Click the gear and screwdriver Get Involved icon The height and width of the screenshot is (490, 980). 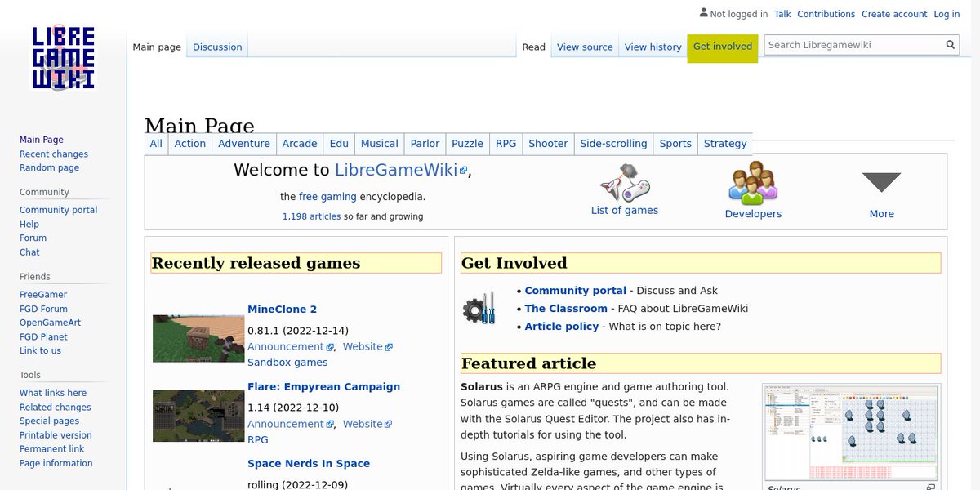pyautogui.click(x=481, y=309)
